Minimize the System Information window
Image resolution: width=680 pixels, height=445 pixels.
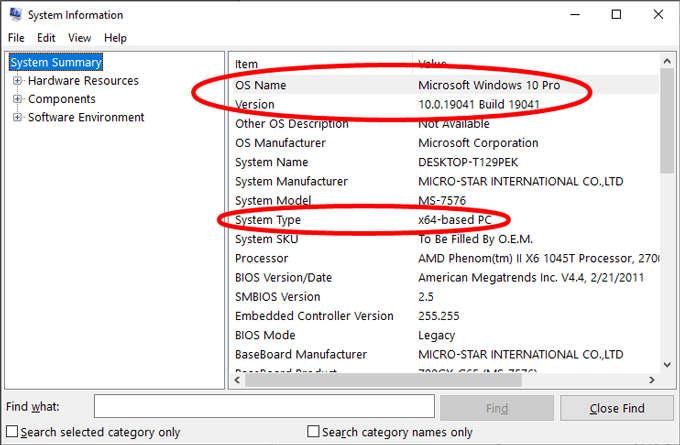coord(575,14)
